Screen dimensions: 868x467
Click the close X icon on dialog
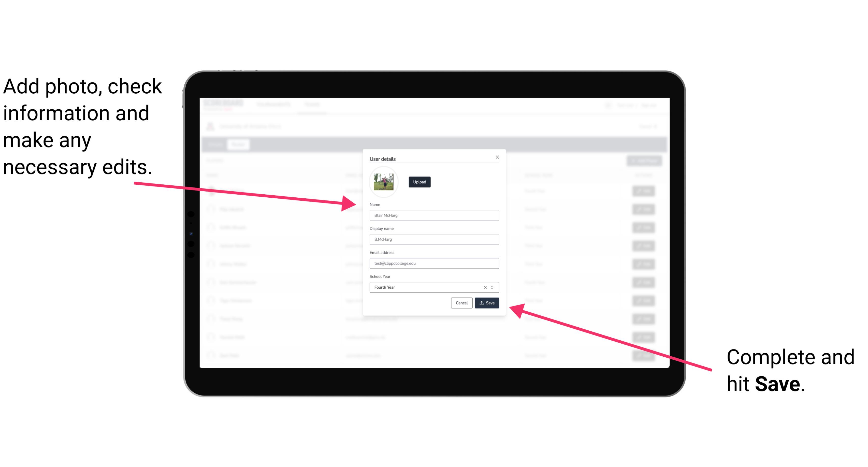coord(498,157)
